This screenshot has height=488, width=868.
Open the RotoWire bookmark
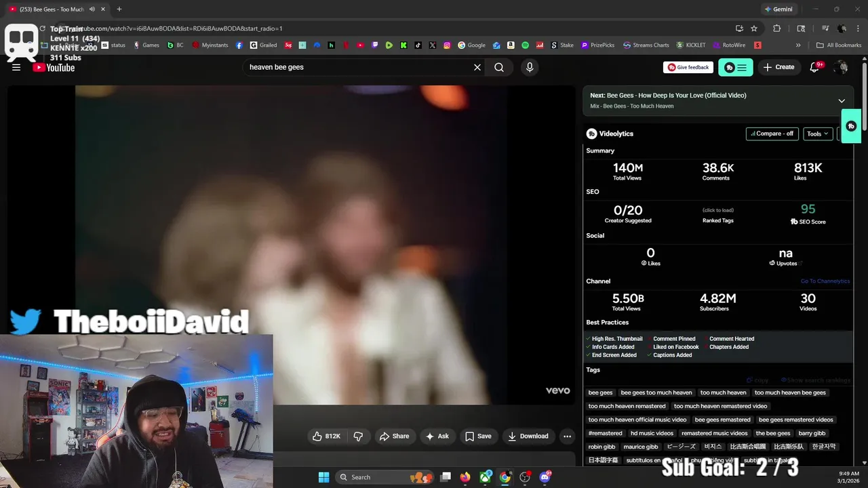coord(729,45)
